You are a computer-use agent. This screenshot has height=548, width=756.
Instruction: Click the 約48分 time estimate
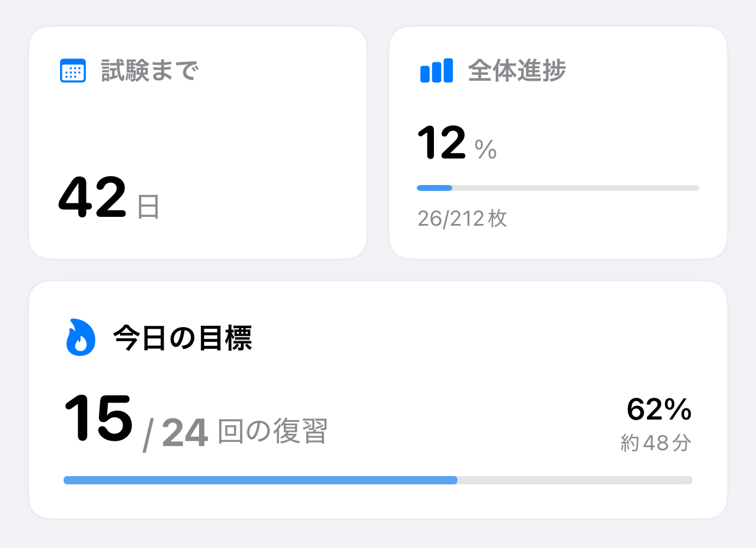[x=655, y=443]
